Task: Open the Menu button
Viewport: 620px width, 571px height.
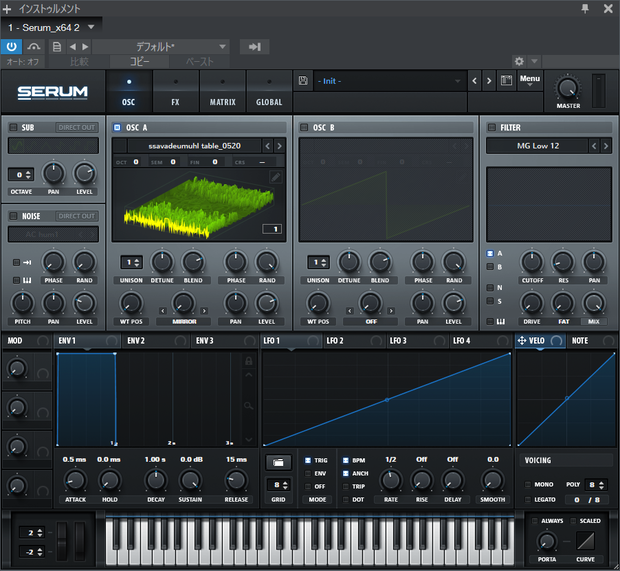Action: click(x=529, y=80)
